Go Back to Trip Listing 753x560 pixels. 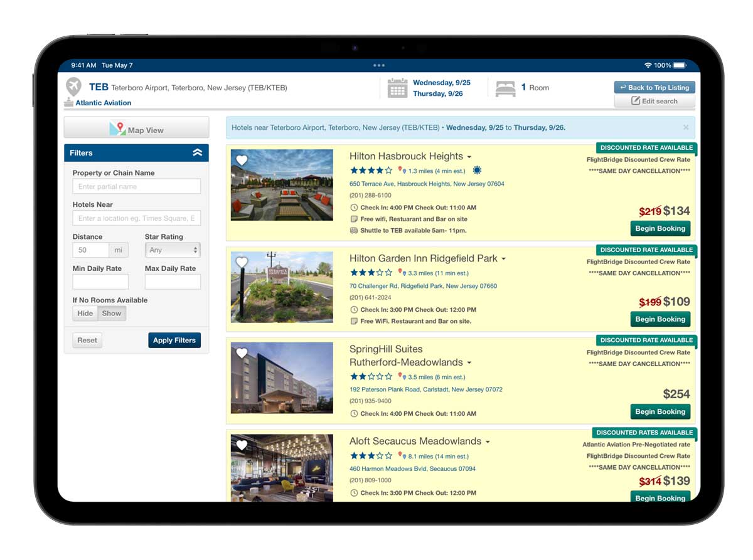[x=654, y=88]
